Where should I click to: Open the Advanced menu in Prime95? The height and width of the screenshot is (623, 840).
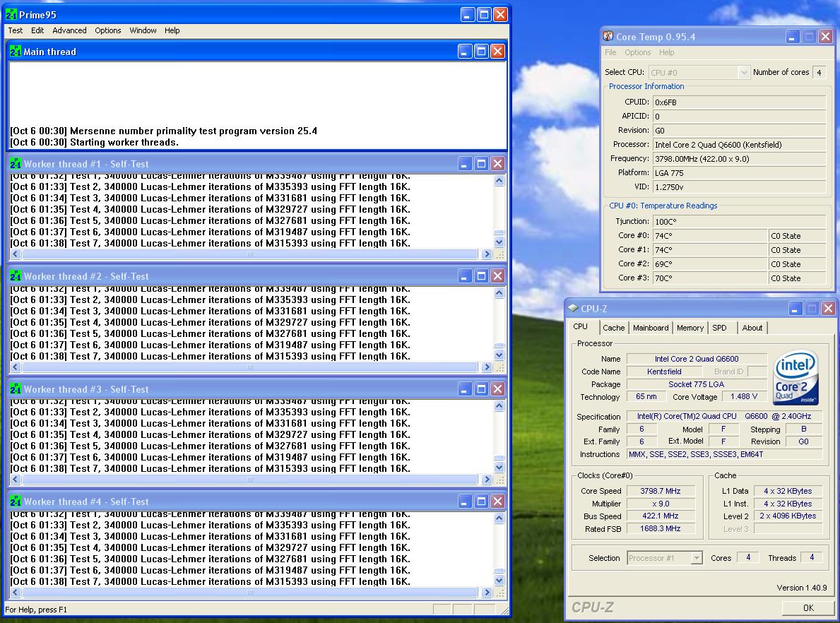coord(70,30)
